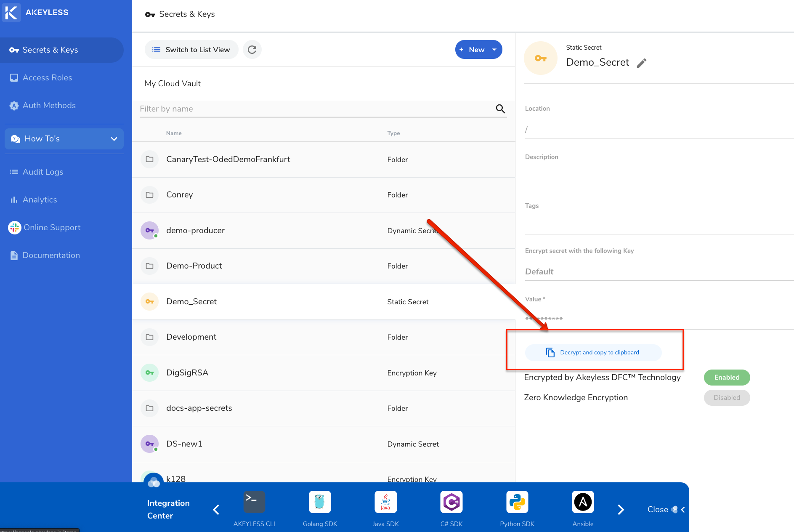Click Demo_Secret static secret key icon

149,302
